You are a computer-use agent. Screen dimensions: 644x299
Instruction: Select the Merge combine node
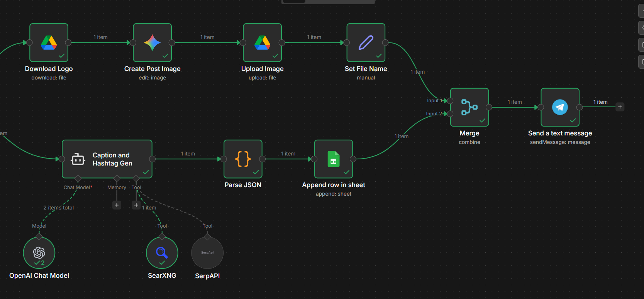(x=469, y=107)
